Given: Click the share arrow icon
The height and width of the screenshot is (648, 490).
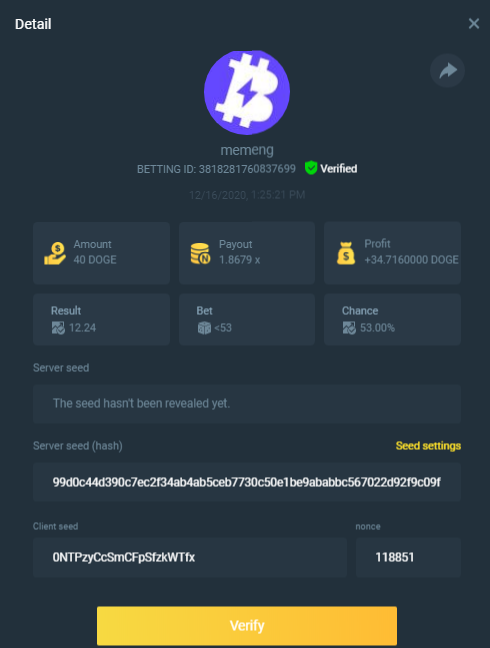Looking at the screenshot, I should coord(447,71).
